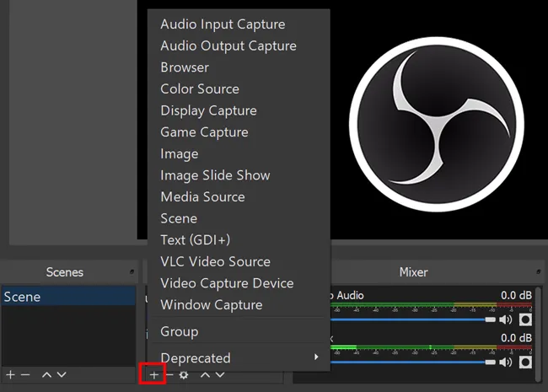
Task: Undock the Scenes panel
Action: pos(132,271)
